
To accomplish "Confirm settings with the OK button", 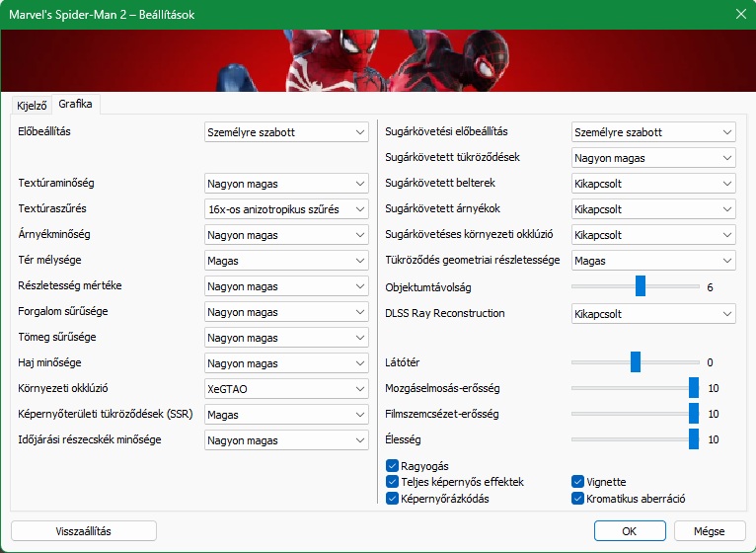I will pos(630,531).
